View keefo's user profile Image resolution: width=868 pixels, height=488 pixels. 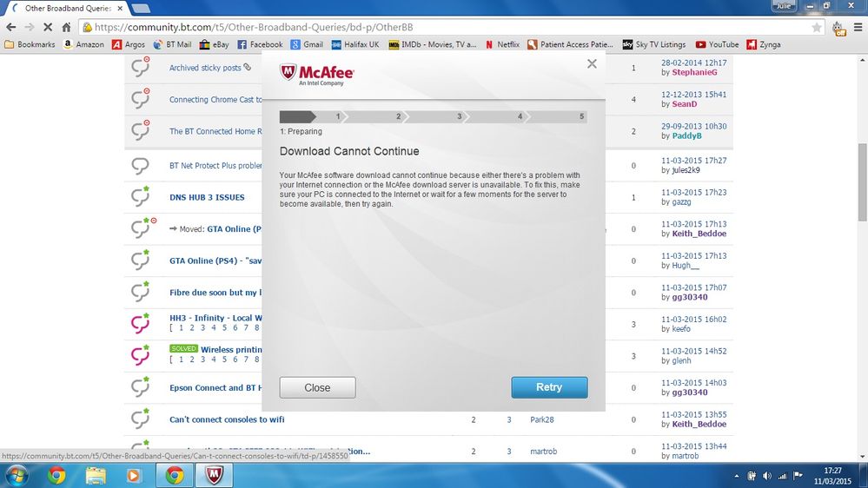(x=681, y=328)
